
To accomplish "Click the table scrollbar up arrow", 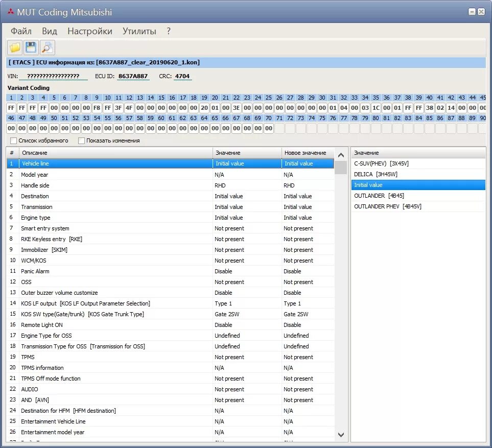I will (x=341, y=155).
